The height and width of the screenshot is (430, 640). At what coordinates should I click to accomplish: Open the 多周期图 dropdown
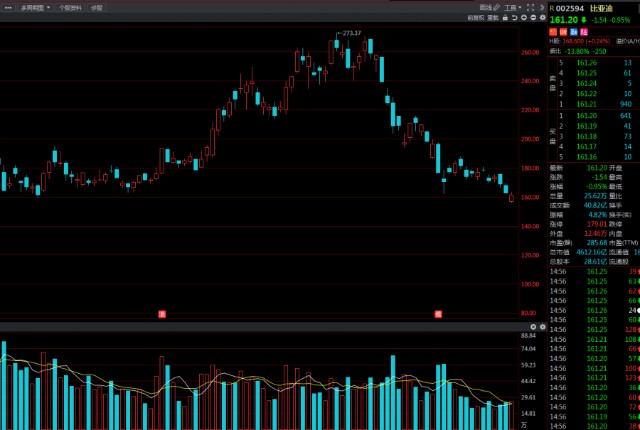point(35,7)
